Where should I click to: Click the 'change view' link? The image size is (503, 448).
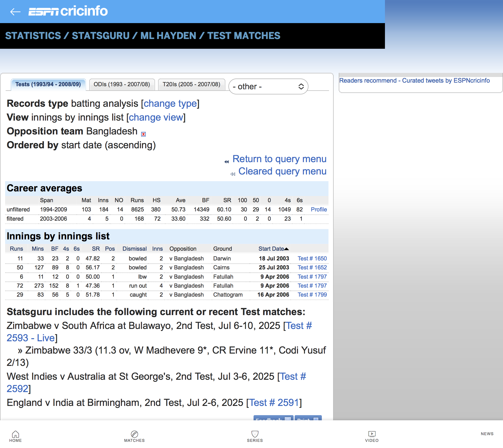tap(156, 117)
